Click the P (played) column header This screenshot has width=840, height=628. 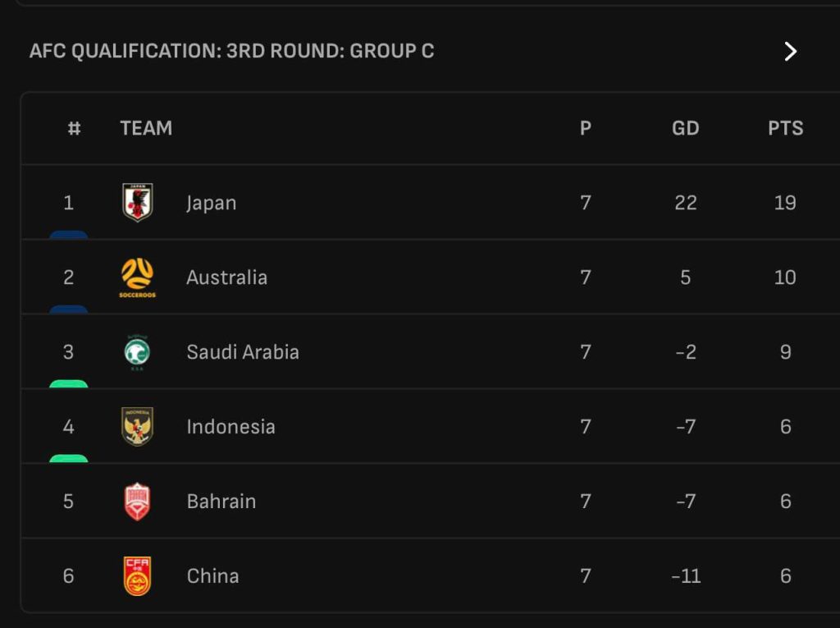(x=585, y=128)
